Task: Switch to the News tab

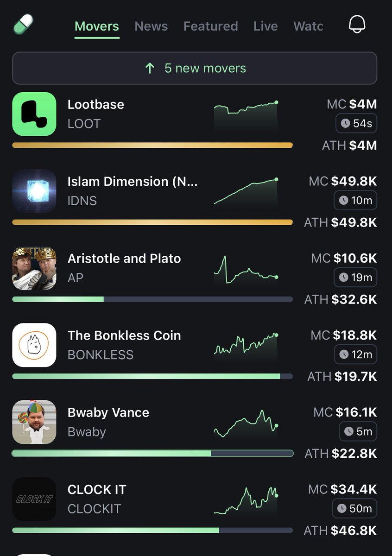Action: tap(151, 26)
